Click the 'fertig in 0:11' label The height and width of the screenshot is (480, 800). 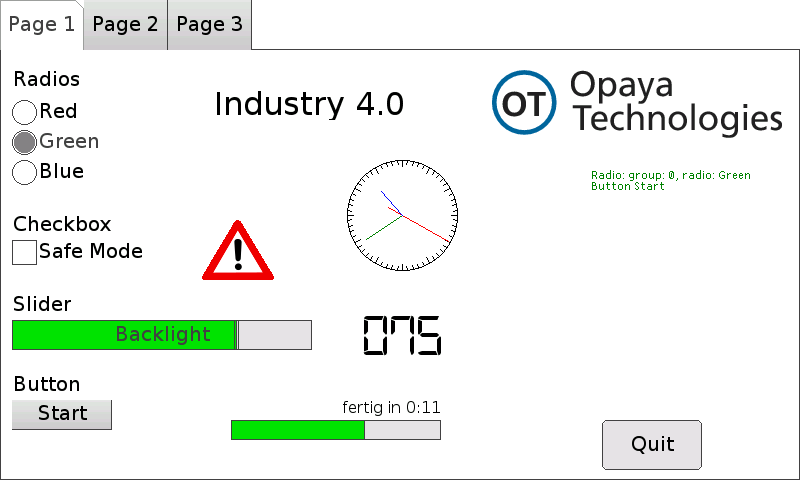tap(391, 407)
